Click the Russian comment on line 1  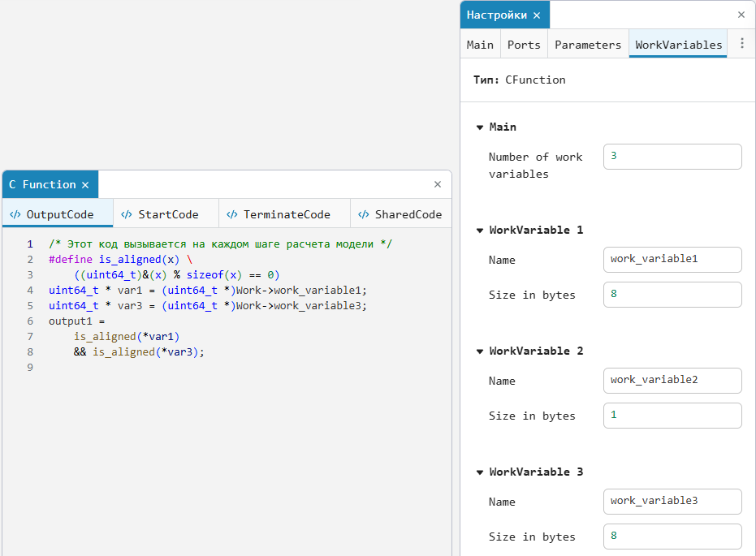pos(220,244)
